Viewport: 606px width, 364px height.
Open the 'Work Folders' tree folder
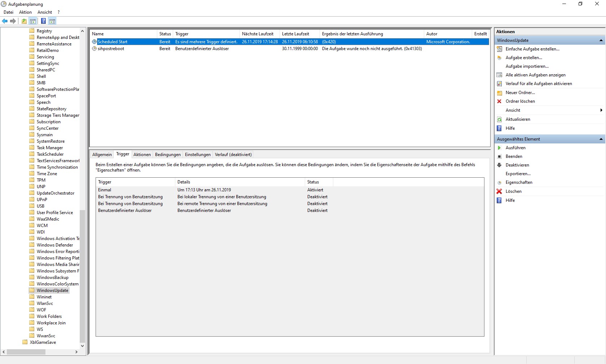[x=49, y=316]
